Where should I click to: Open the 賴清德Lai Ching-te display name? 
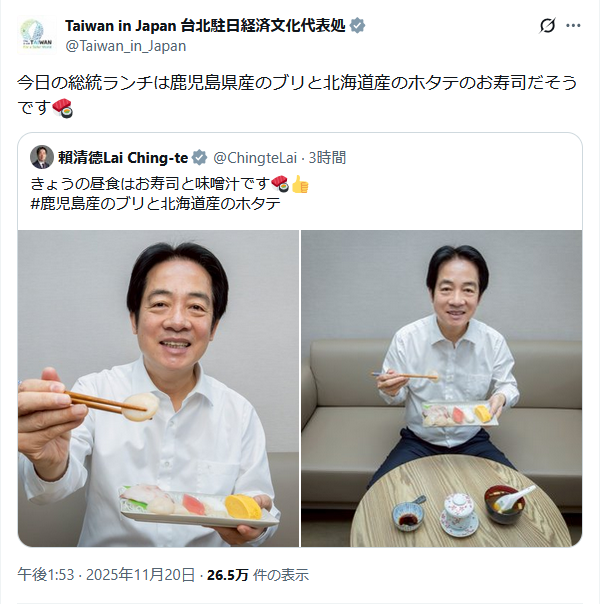(123, 158)
